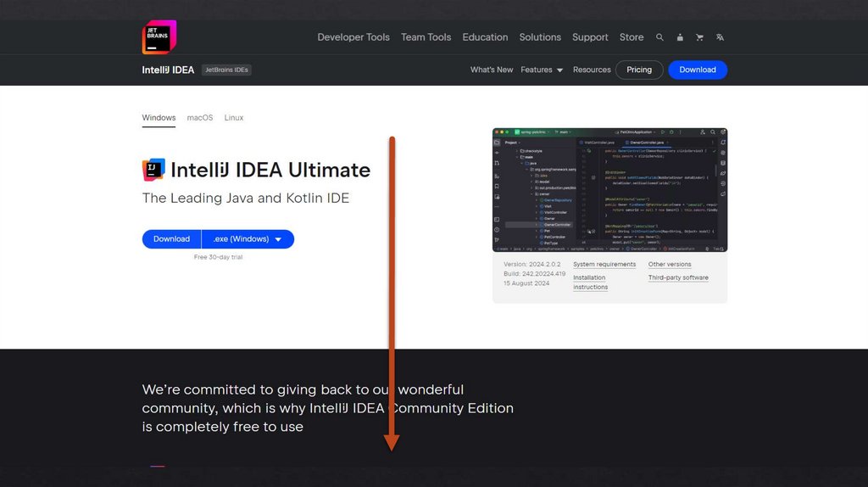Viewport: 868px width, 487px height.
Task: Click the blue Download button for Ultimate
Action: (171, 238)
